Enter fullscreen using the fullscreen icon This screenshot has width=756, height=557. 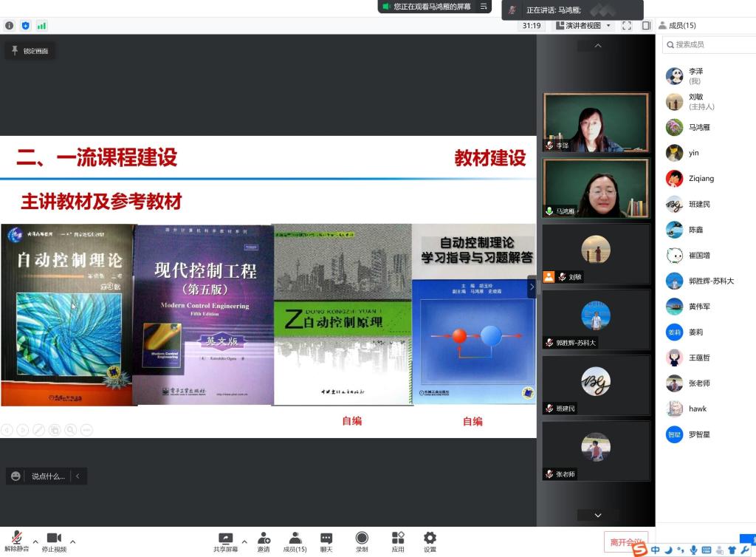[x=626, y=25]
